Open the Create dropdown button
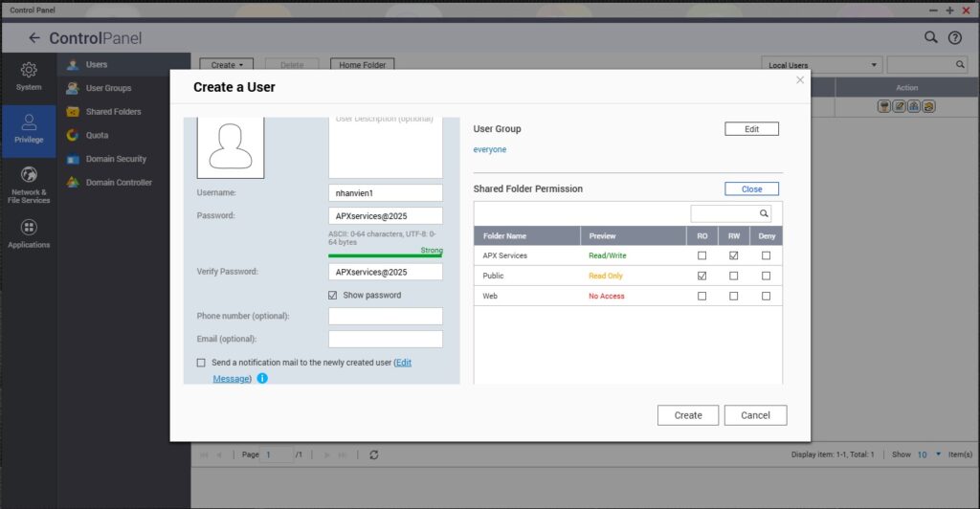Viewport: 980px width, 509px height. [227, 64]
